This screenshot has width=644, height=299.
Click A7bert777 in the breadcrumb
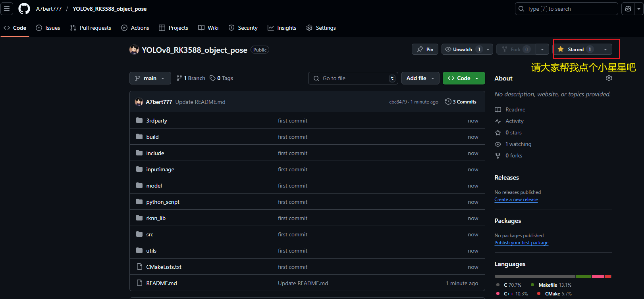click(x=49, y=9)
